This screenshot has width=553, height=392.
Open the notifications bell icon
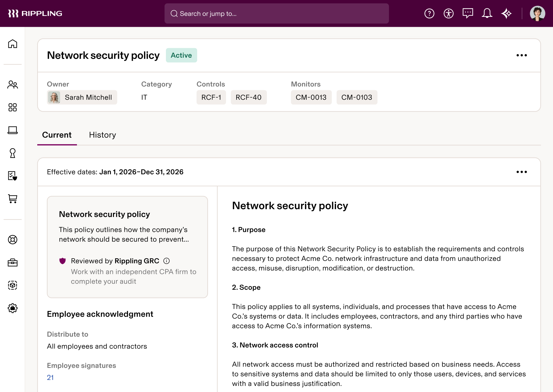[487, 13]
